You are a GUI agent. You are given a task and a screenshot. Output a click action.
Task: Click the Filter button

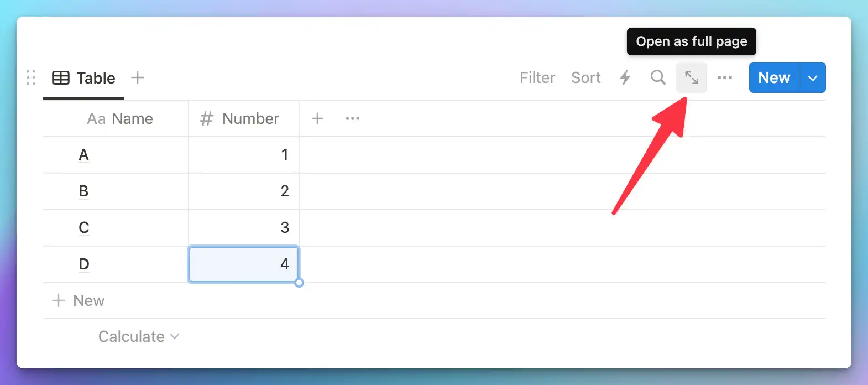pyautogui.click(x=537, y=77)
